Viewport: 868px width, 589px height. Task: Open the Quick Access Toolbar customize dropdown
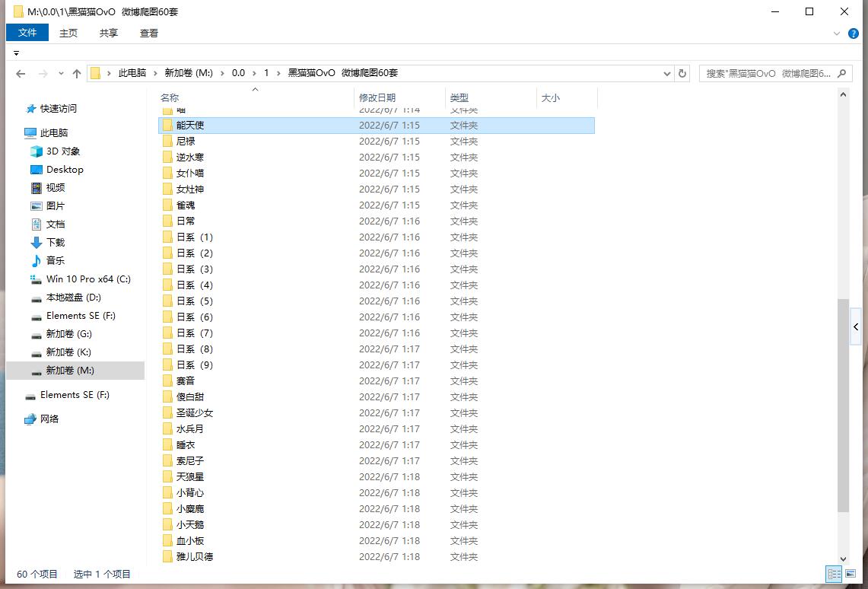[17, 53]
